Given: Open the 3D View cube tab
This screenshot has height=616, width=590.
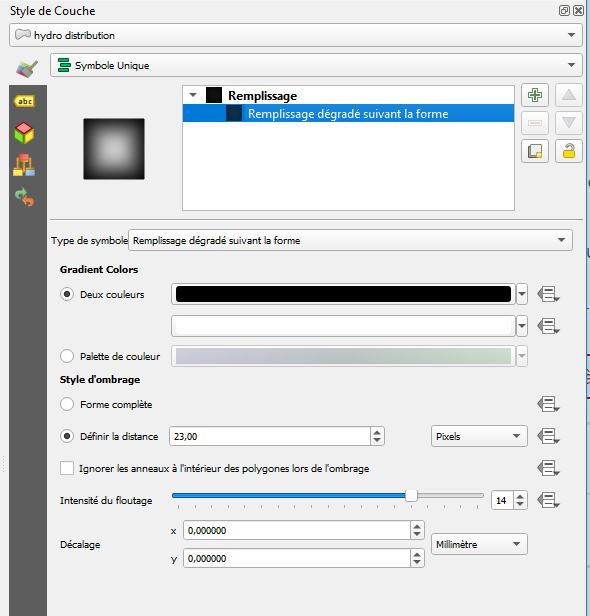Looking at the screenshot, I should point(24,133).
